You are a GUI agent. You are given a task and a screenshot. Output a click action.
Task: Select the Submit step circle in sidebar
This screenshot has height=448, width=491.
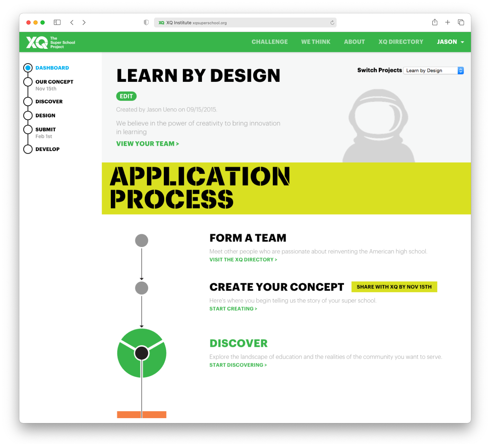click(28, 129)
